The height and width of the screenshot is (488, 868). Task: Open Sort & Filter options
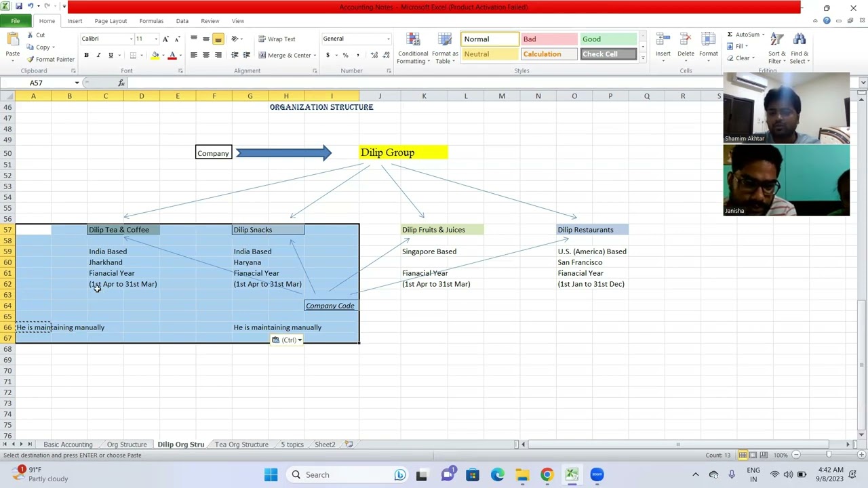tap(777, 48)
